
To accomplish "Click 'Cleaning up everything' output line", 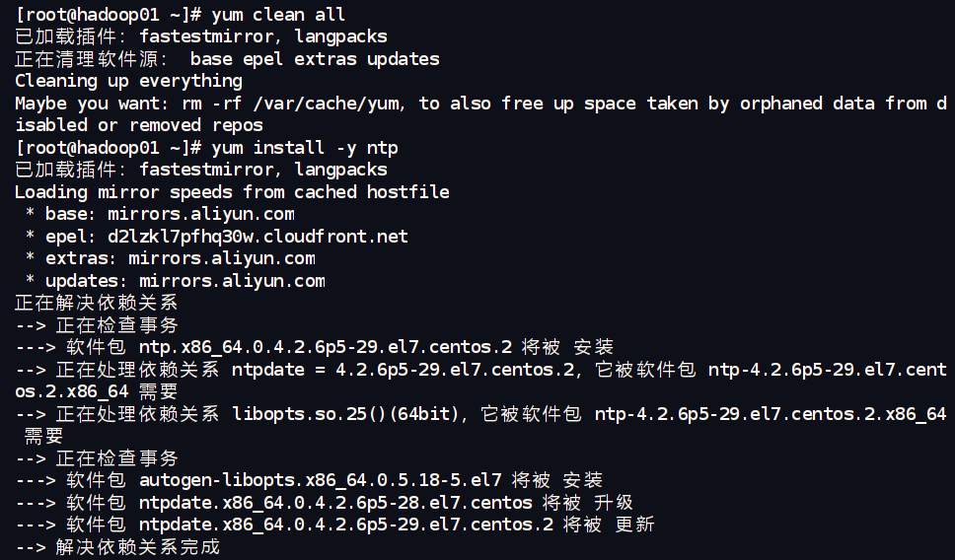I will (128, 81).
